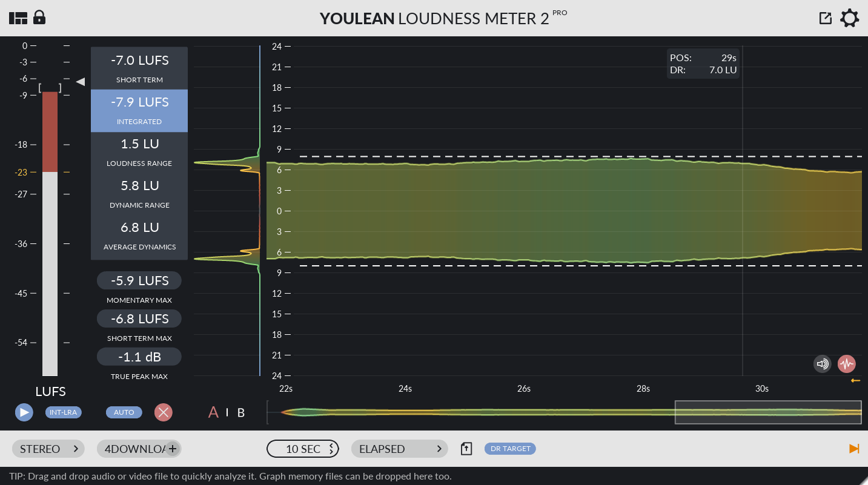Select the I graph memory tab

(227, 412)
